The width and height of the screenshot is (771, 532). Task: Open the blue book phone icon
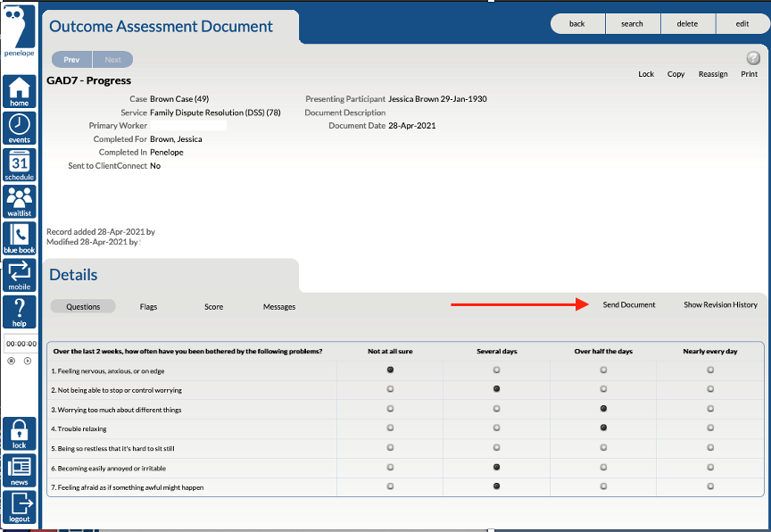coord(19,238)
